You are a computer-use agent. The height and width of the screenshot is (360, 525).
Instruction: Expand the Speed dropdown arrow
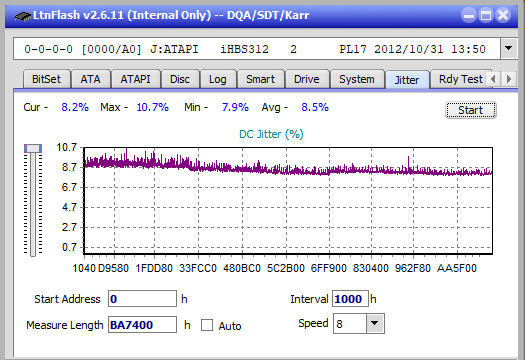(x=375, y=323)
